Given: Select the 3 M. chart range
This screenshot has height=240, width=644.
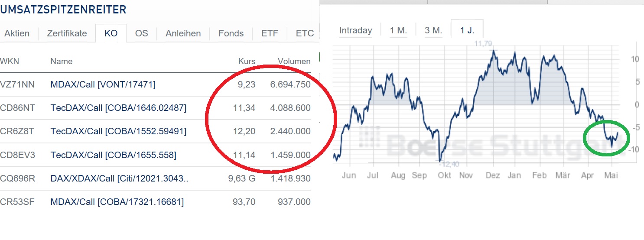Looking at the screenshot, I should point(433,30).
